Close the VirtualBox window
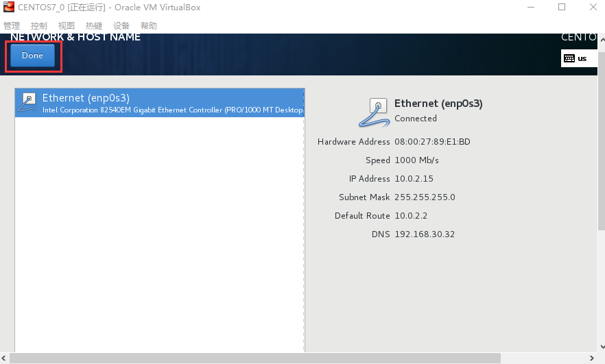Image resolution: width=605 pixels, height=364 pixels. pos(593,7)
